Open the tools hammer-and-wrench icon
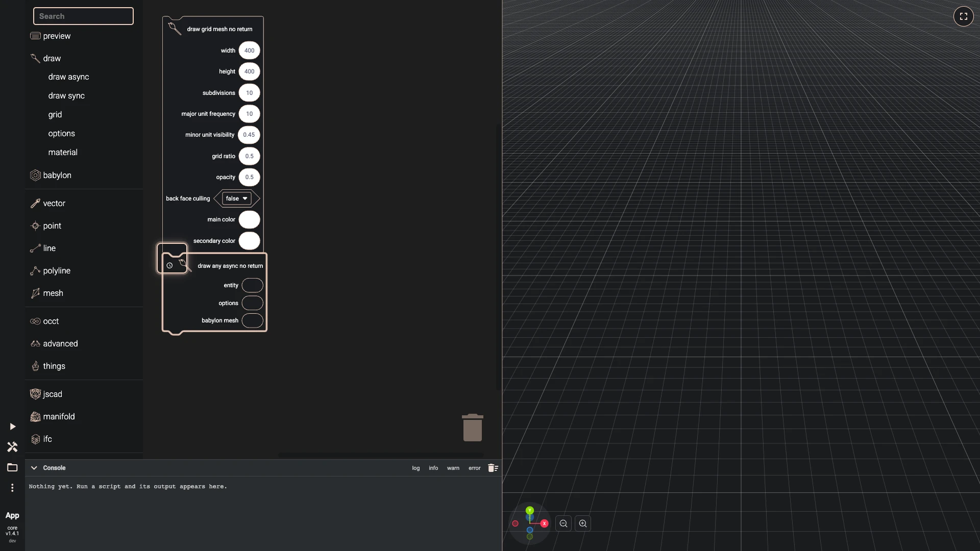980x551 pixels. (x=12, y=447)
